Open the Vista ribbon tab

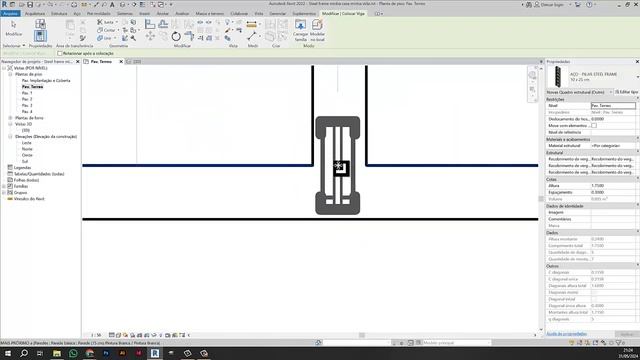click(259, 13)
